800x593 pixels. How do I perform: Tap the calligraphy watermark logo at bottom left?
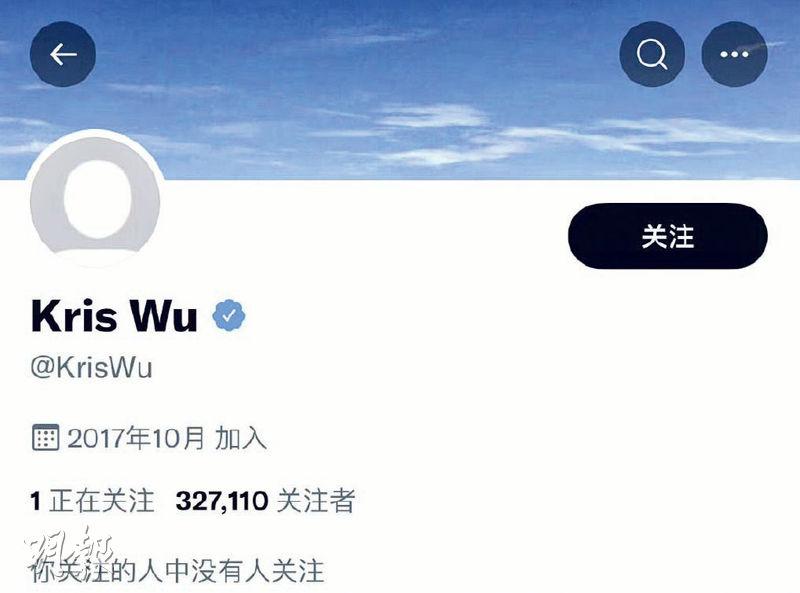[70, 553]
